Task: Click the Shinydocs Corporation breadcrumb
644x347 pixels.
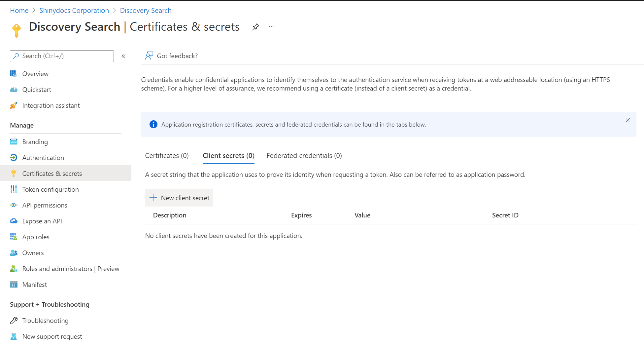Action: (74, 11)
